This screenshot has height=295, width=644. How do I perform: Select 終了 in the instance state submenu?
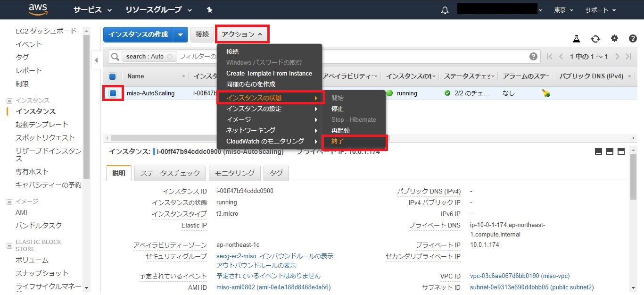[354, 142]
